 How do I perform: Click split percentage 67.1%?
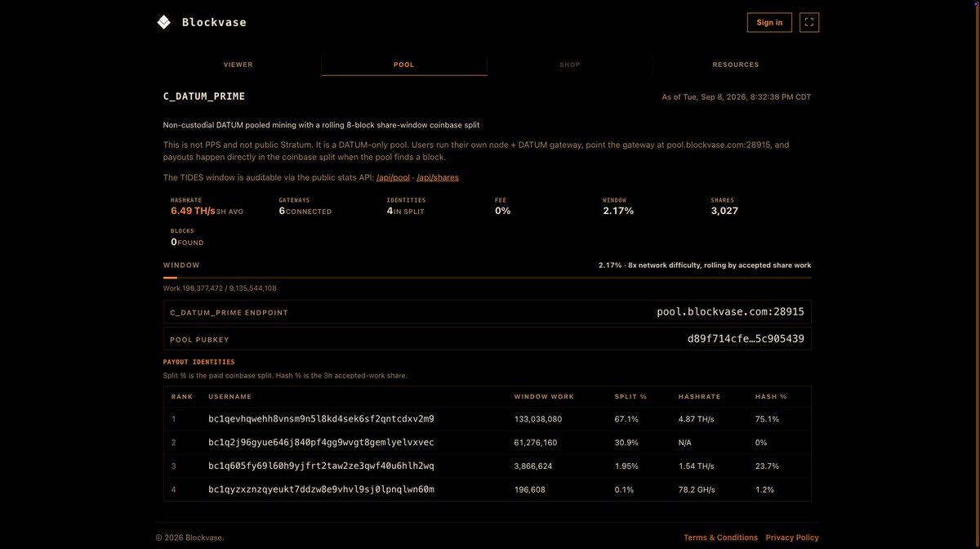click(626, 419)
